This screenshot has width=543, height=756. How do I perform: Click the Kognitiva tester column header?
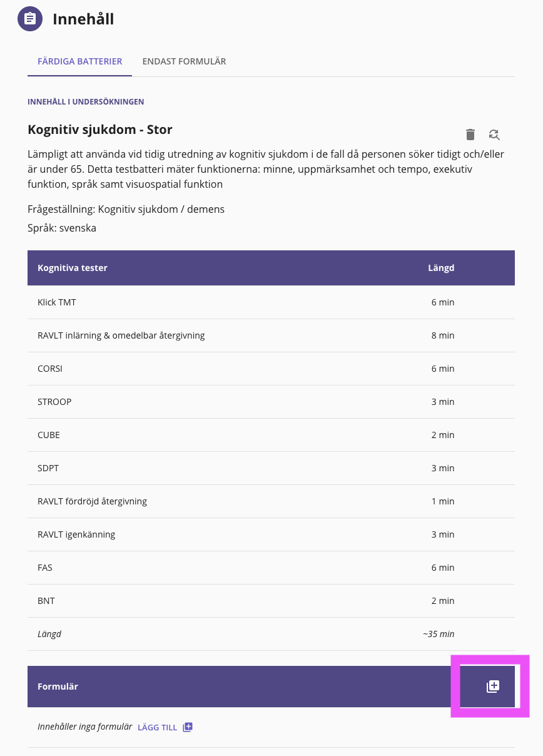tap(73, 268)
